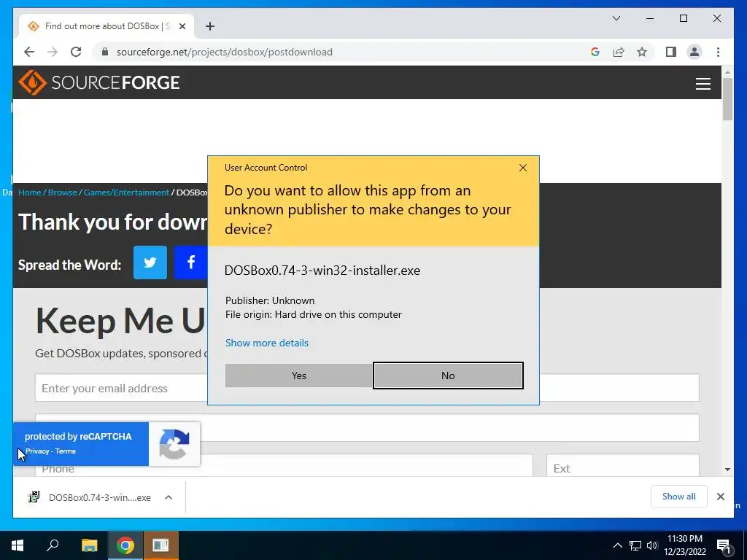Click the share page icon
This screenshot has height=560, width=747.
click(619, 52)
